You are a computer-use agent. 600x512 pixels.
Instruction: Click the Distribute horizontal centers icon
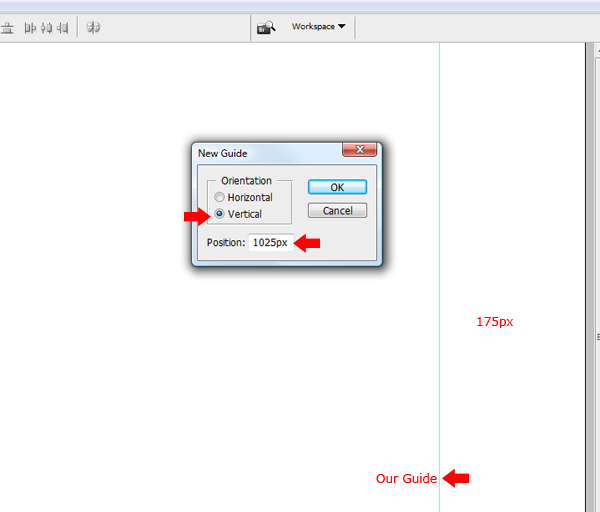coord(46,28)
